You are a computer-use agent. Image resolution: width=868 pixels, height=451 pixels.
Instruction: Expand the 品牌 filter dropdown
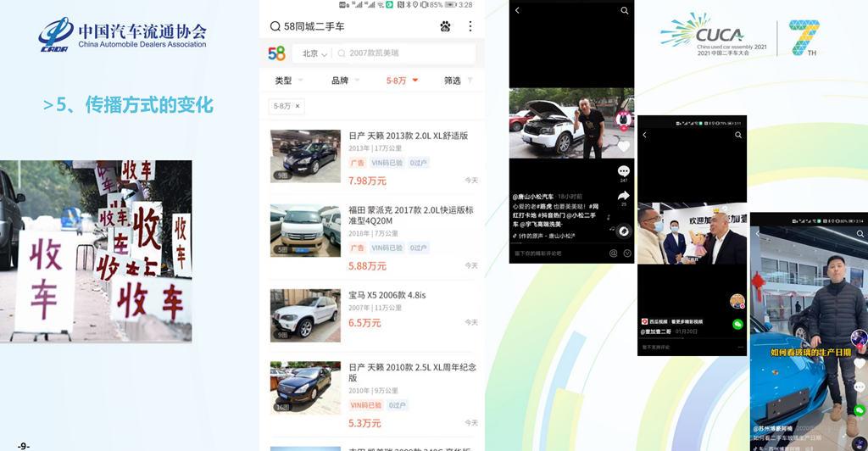pyautogui.click(x=346, y=81)
